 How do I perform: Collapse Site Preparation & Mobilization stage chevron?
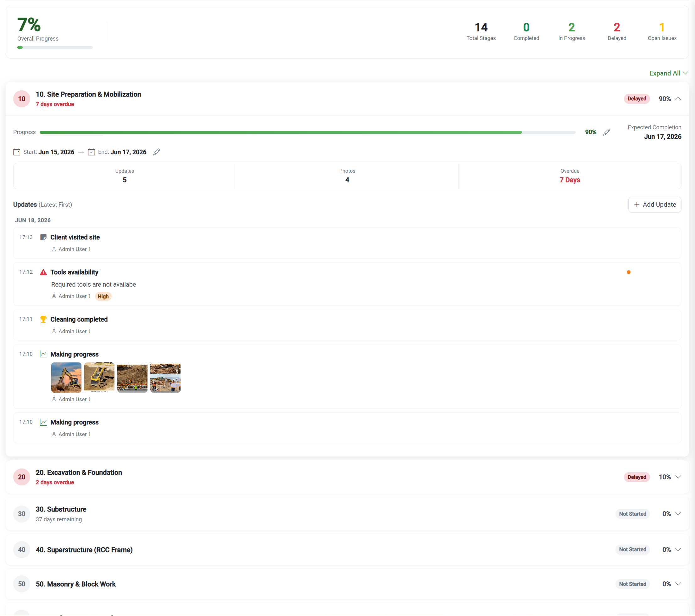[x=678, y=99]
